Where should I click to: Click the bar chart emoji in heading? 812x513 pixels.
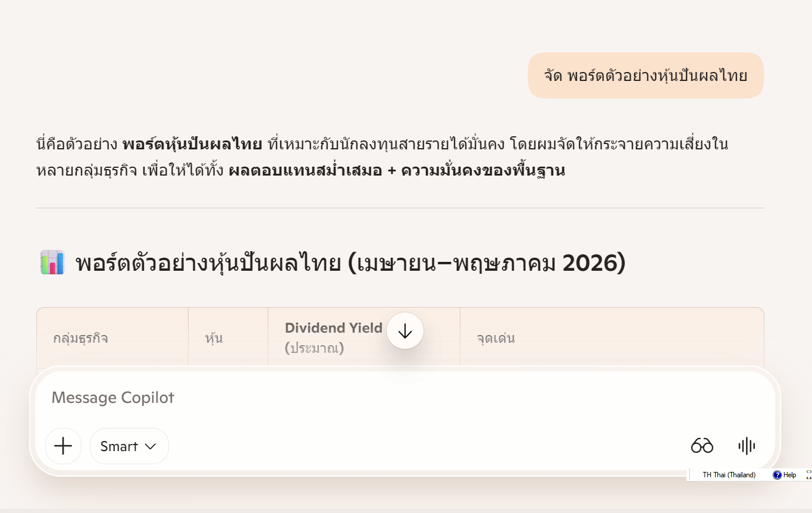pos(52,262)
